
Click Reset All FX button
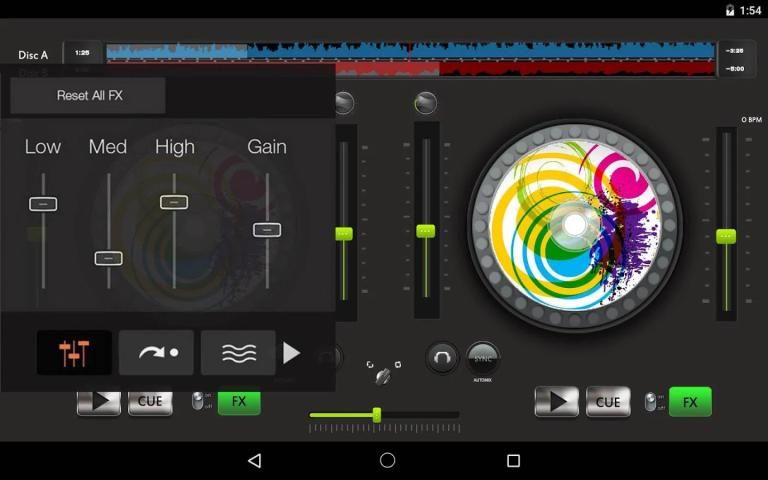click(x=88, y=96)
